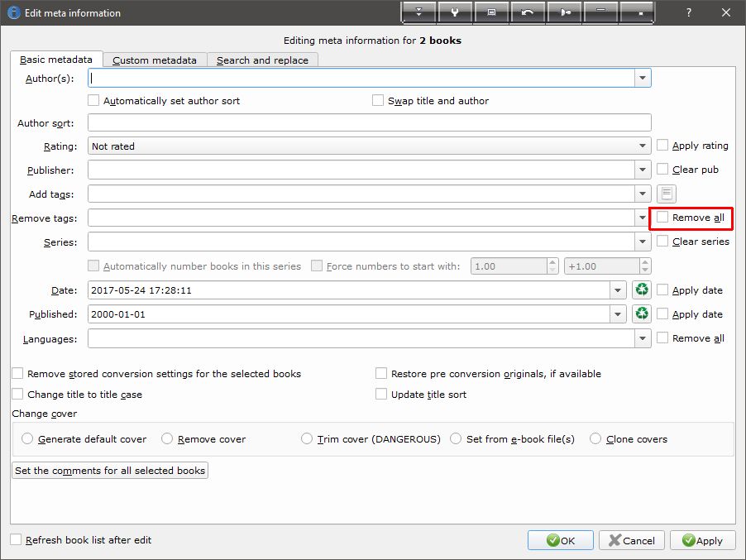Screen dimensions: 746x560
Task: Open the Remove tags dropdown arrow
Action: tap(643, 218)
